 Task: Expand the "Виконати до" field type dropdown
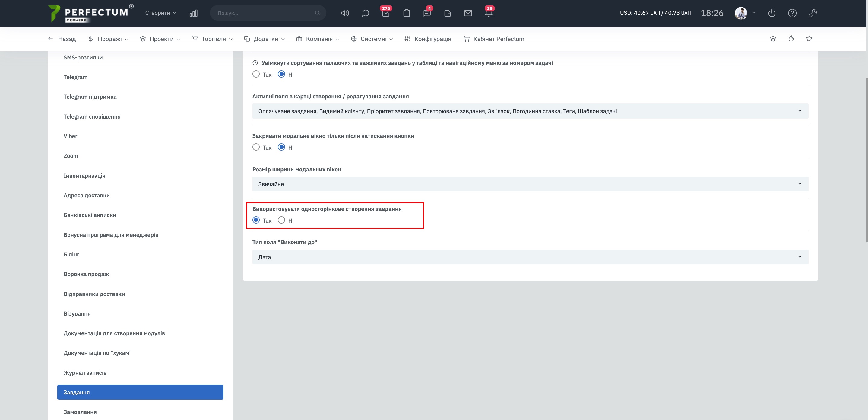click(x=530, y=257)
